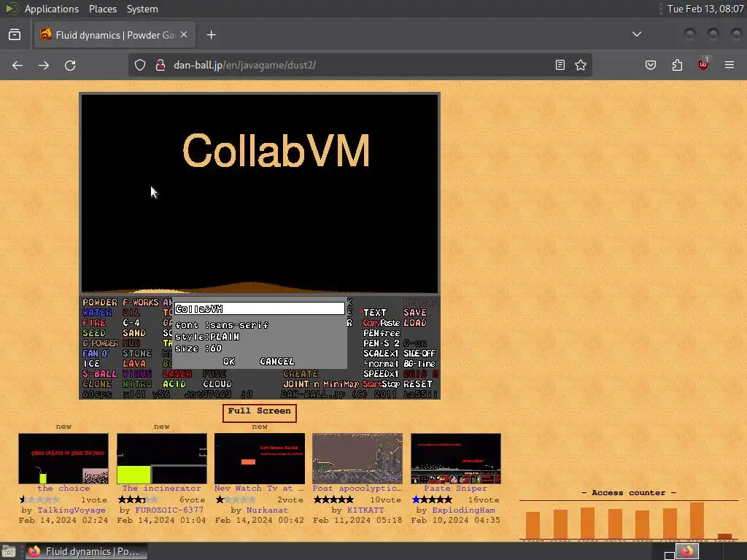747x560 pixels.
Task: Reload the Powder Game page
Action: pos(70,65)
